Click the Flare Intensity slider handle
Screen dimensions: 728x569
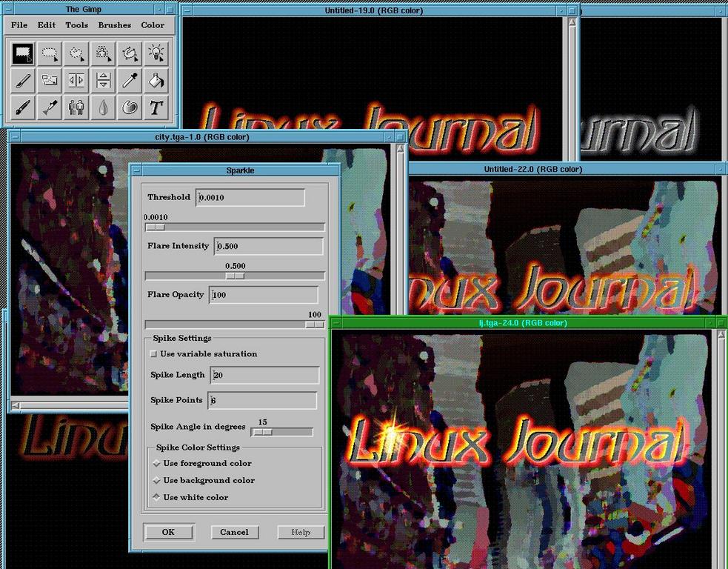coord(235,276)
